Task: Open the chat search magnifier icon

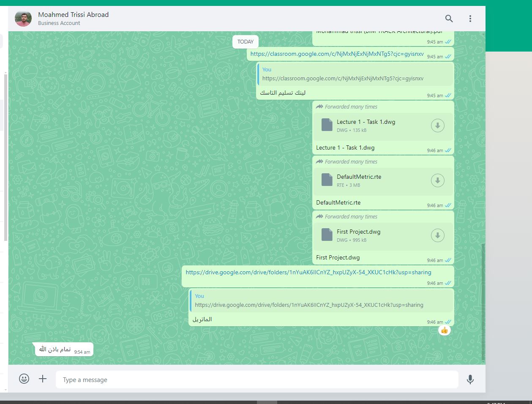Action: pos(449,19)
